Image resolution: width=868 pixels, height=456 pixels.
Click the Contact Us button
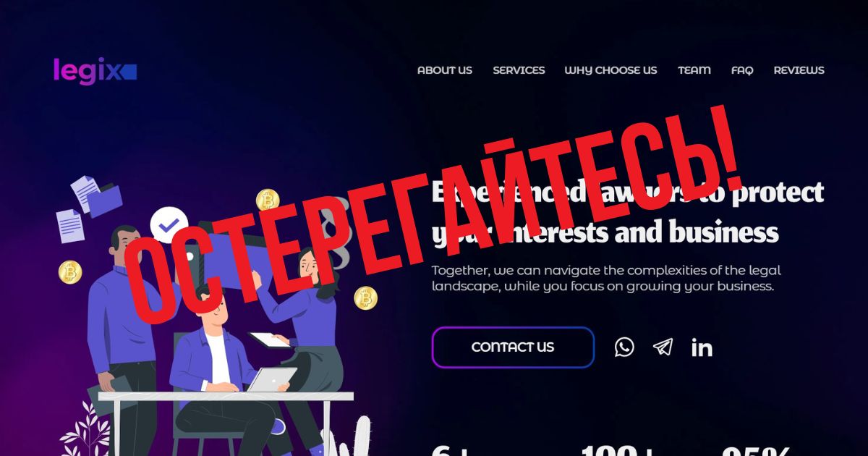pos(513,347)
